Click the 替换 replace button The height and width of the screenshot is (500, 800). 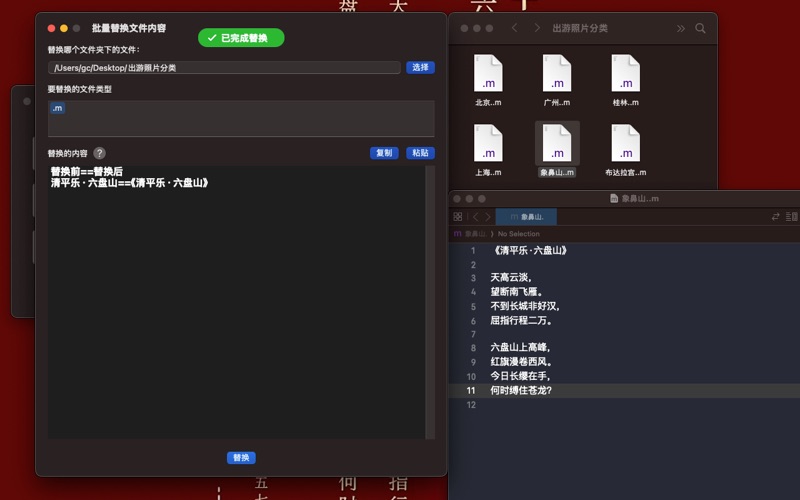241,458
